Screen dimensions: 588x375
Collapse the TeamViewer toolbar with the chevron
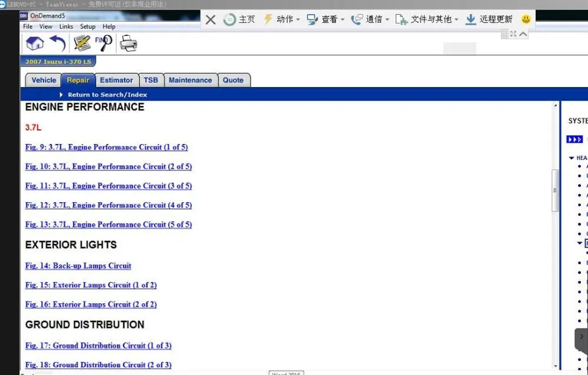pos(523,34)
